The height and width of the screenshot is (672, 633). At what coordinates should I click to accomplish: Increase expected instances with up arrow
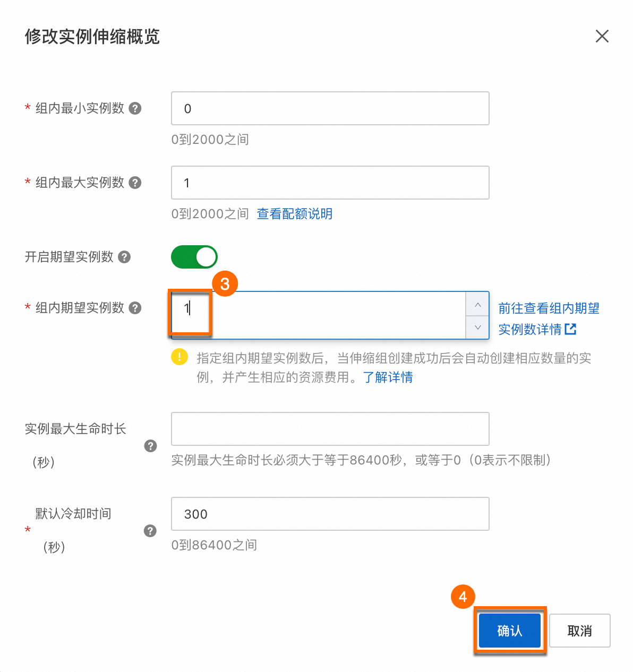click(477, 304)
